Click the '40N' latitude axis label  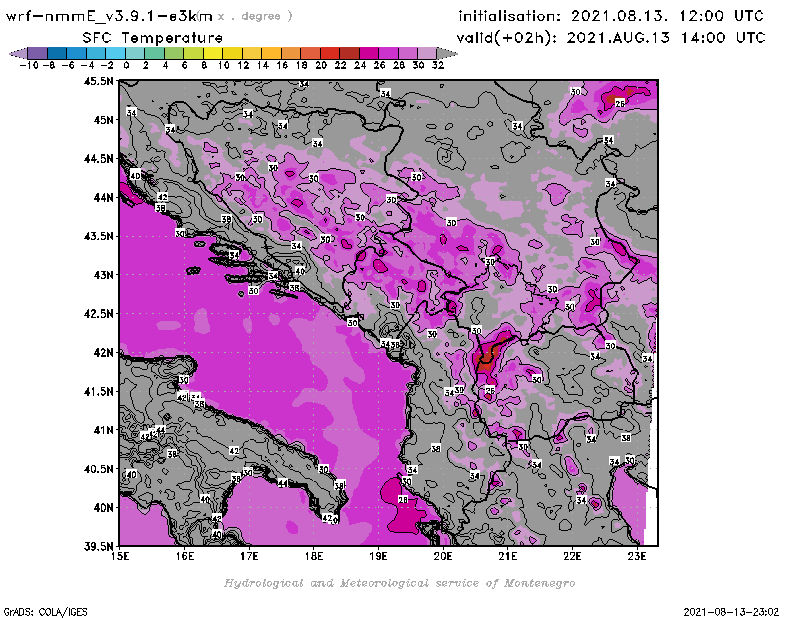[103, 508]
